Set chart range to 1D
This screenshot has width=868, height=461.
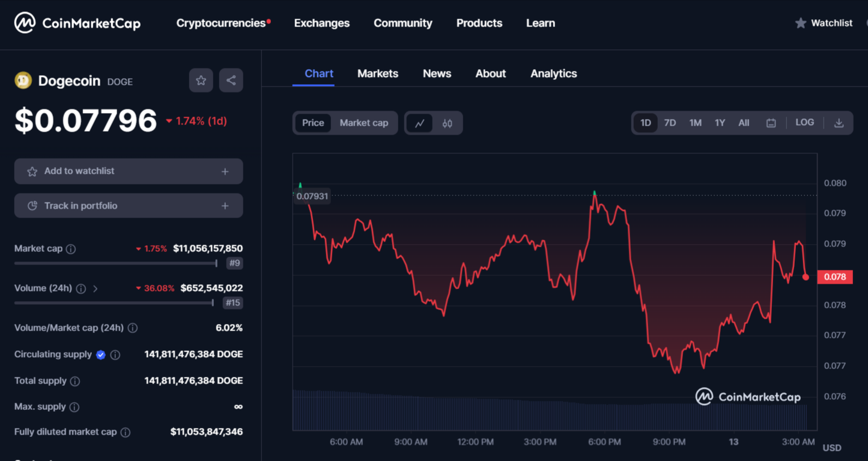[646, 123]
